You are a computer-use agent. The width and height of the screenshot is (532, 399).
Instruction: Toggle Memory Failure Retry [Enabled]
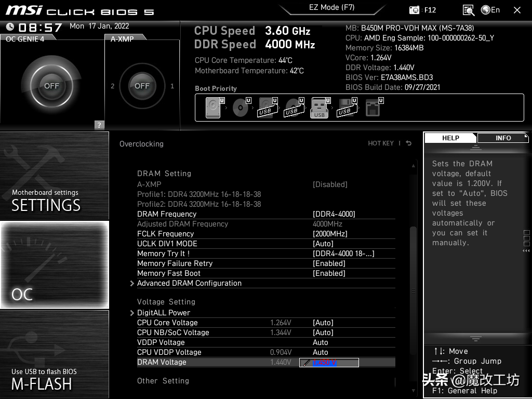(x=329, y=263)
